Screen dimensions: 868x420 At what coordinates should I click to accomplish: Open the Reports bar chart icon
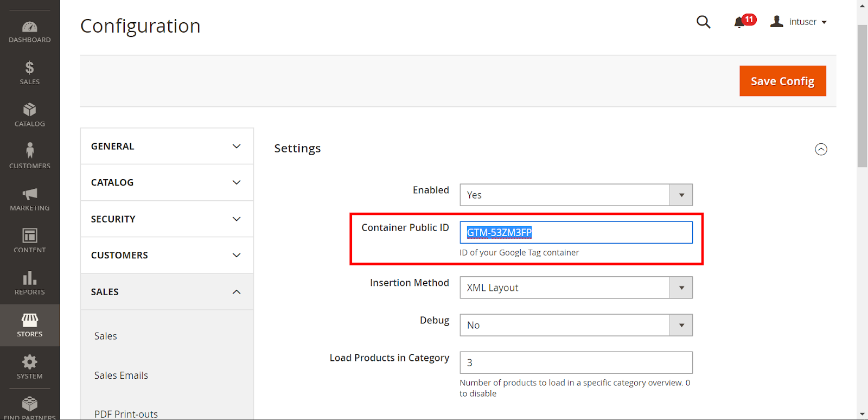tap(29, 278)
